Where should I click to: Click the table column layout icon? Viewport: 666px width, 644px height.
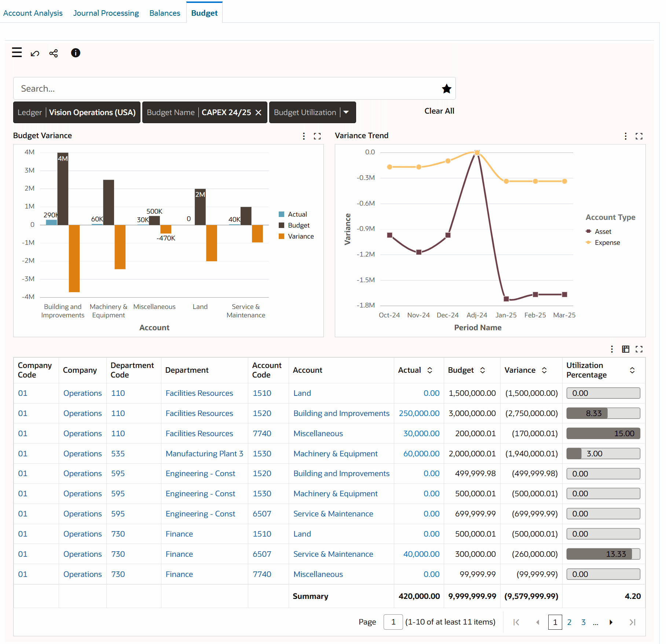[626, 349]
